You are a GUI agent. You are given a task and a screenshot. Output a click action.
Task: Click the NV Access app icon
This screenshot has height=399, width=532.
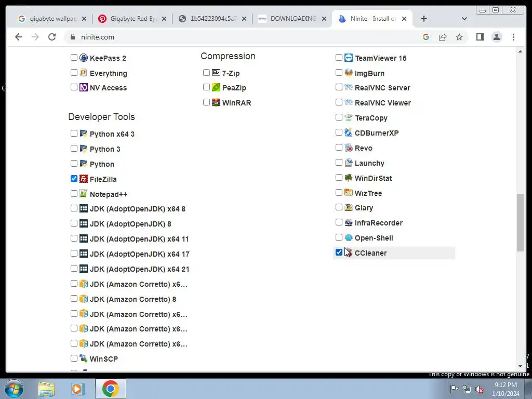[84, 87]
